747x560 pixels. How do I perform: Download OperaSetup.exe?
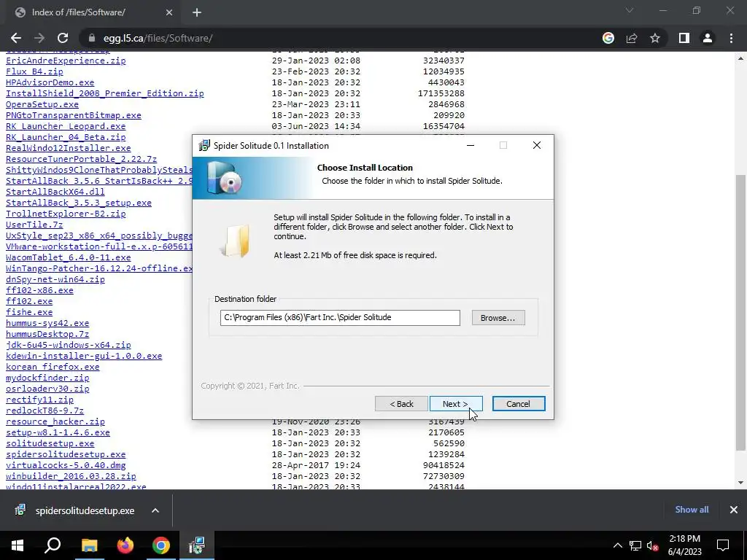click(x=42, y=104)
